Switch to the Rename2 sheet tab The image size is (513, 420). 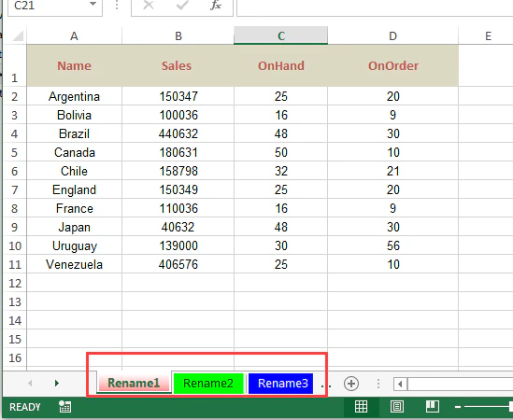tap(208, 383)
